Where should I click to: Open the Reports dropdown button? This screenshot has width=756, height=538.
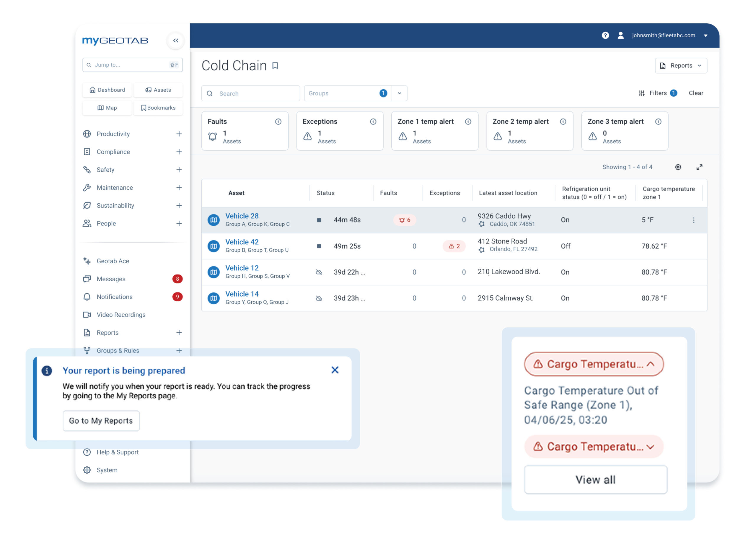pos(681,66)
